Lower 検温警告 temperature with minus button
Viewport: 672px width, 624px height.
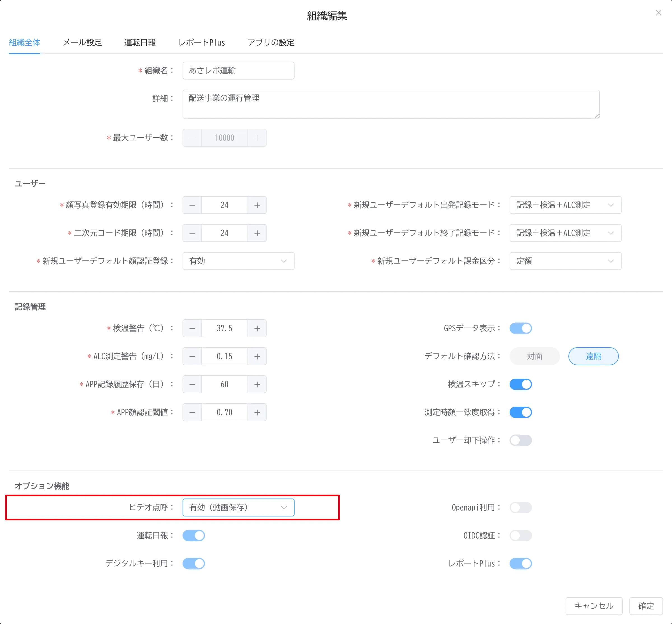pos(192,328)
